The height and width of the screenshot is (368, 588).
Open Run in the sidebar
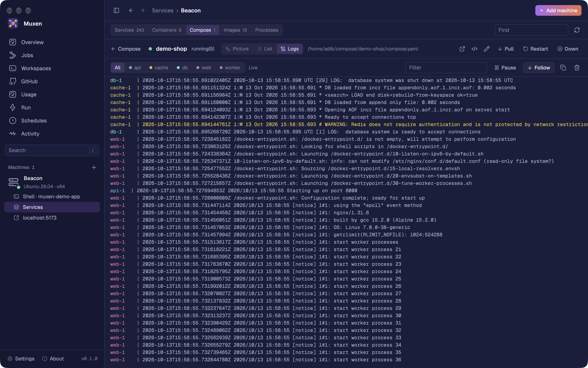[x=52, y=108]
